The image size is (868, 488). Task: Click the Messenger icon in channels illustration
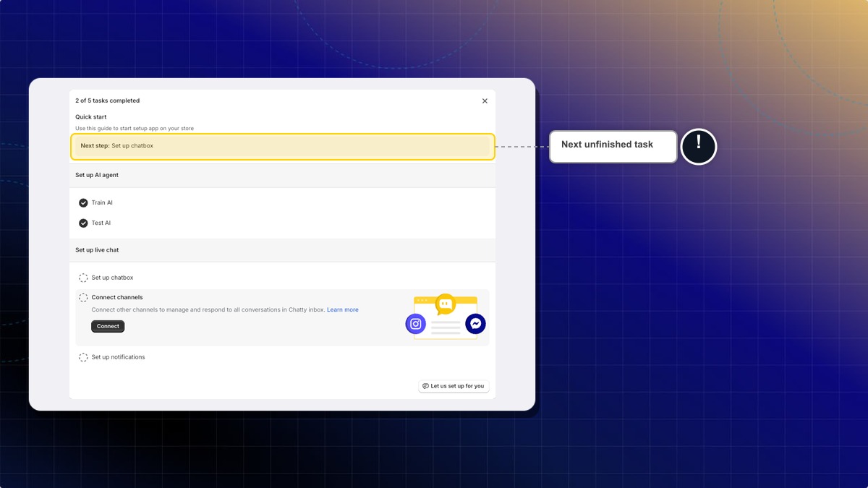(475, 324)
